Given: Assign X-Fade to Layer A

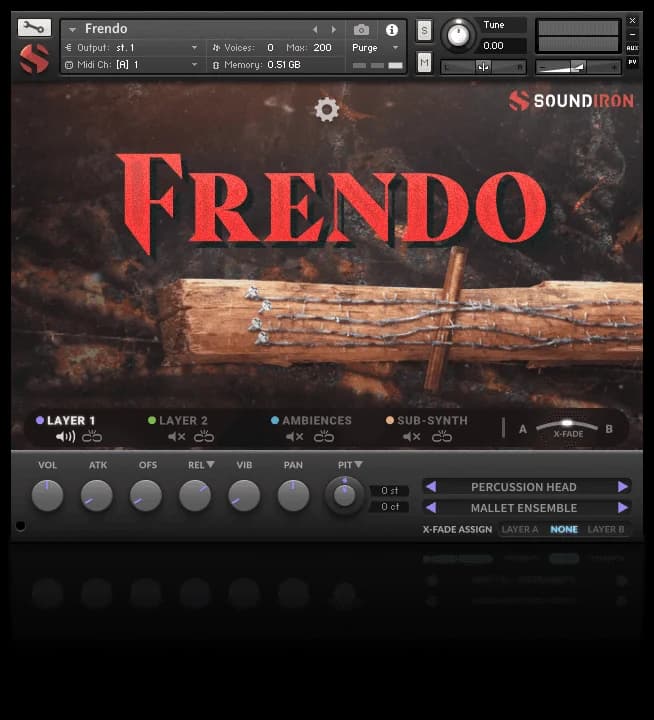Looking at the screenshot, I should pyautogui.click(x=519, y=529).
